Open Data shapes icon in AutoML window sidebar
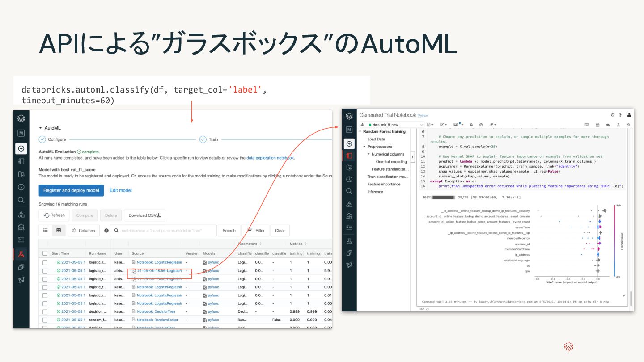Image resolution: width=644 pixels, height=362 pixels. pyautogui.click(x=21, y=215)
